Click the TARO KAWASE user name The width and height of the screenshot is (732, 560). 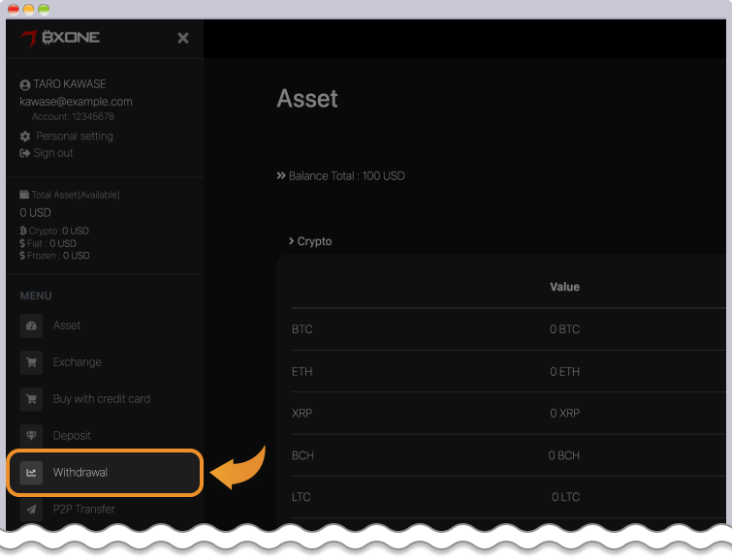[70, 84]
